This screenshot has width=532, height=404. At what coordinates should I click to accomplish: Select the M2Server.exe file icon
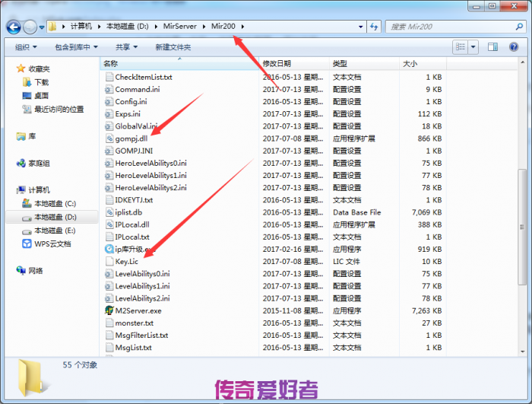(x=109, y=310)
